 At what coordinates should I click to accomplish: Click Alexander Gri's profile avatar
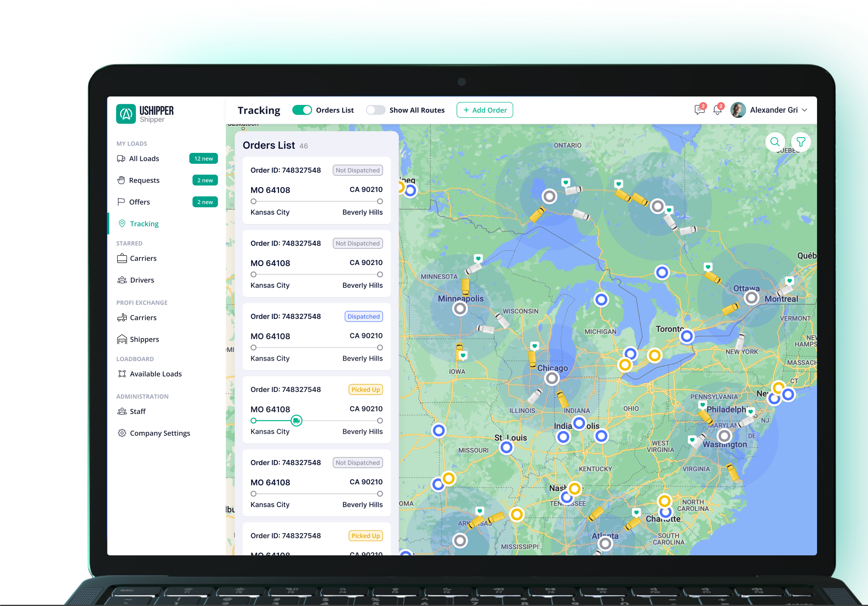pos(738,110)
